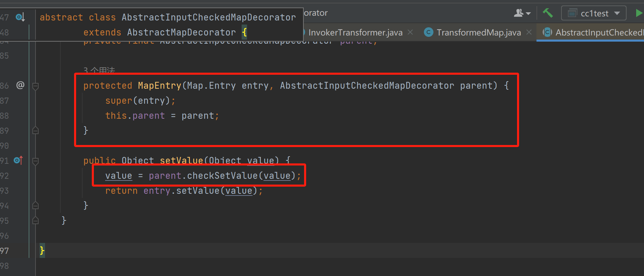Run the cc1test configuration with green arrow

click(639, 13)
